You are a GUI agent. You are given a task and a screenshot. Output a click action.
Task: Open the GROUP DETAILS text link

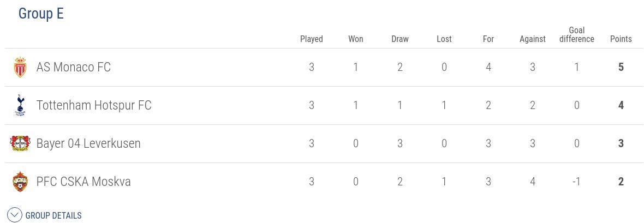[x=53, y=215]
